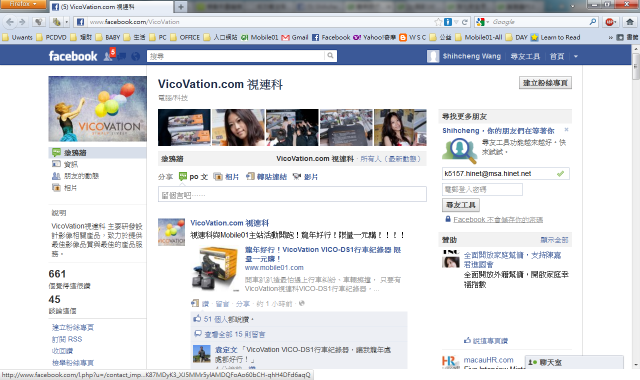Click Shihcheng Wang's profile avatar in header

pos(433,56)
